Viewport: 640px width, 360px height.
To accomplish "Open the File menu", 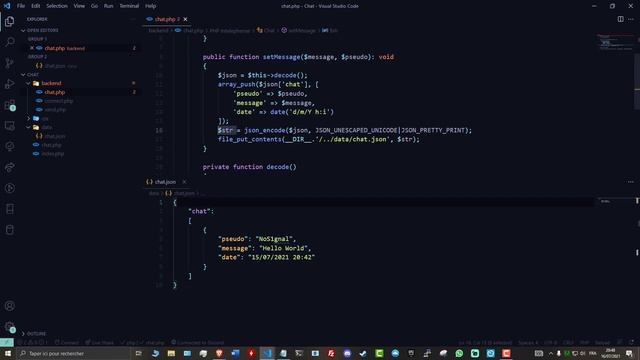I will [21, 6].
